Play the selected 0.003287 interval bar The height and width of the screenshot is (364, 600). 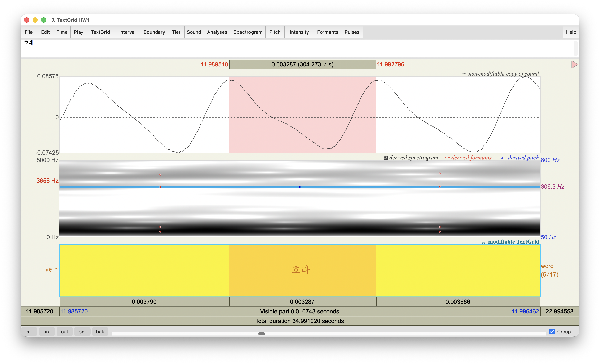point(302,302)
